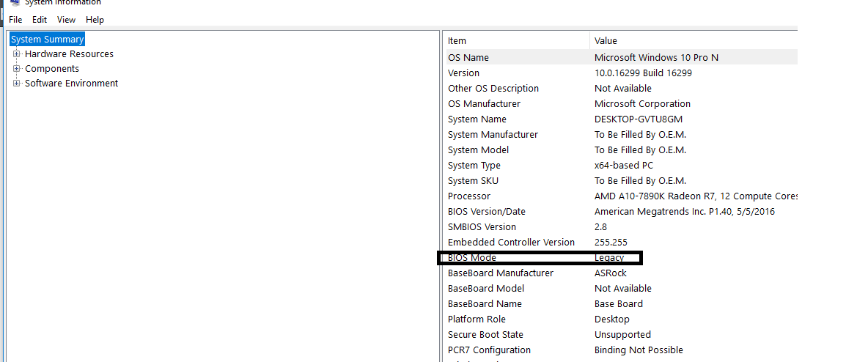The height and width of the screenshot is (362, 868).
Task: Click the Base Board value
Action: pyautogui.click(x=618, y=304)
